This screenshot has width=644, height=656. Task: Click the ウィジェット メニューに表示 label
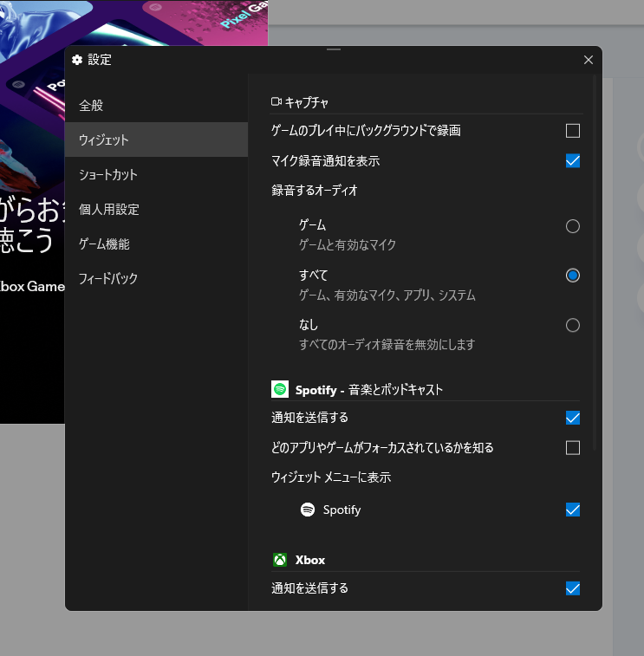331,477
